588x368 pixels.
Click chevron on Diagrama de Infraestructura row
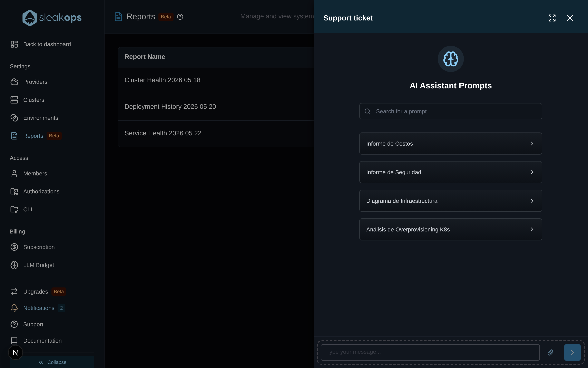[532, 201]
